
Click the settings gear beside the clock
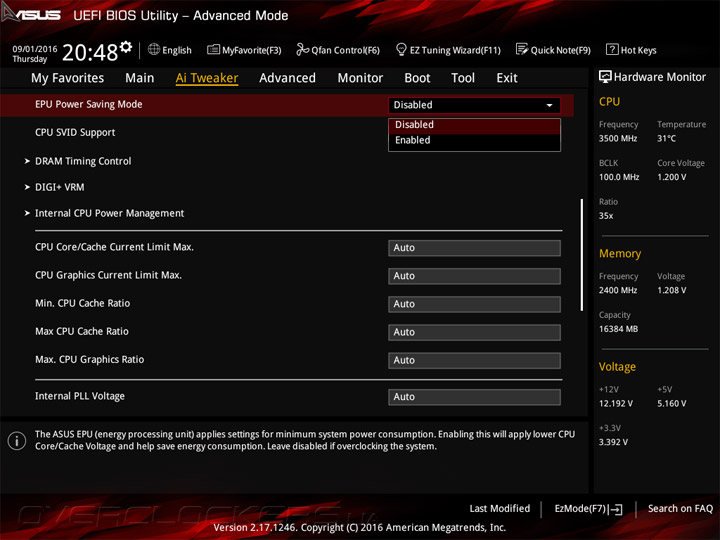[x=126, y=46]
